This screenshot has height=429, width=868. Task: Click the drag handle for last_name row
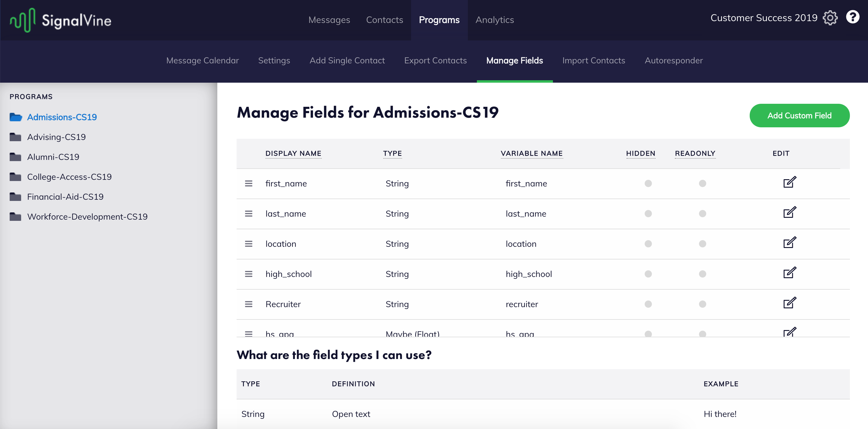(249, 214)
